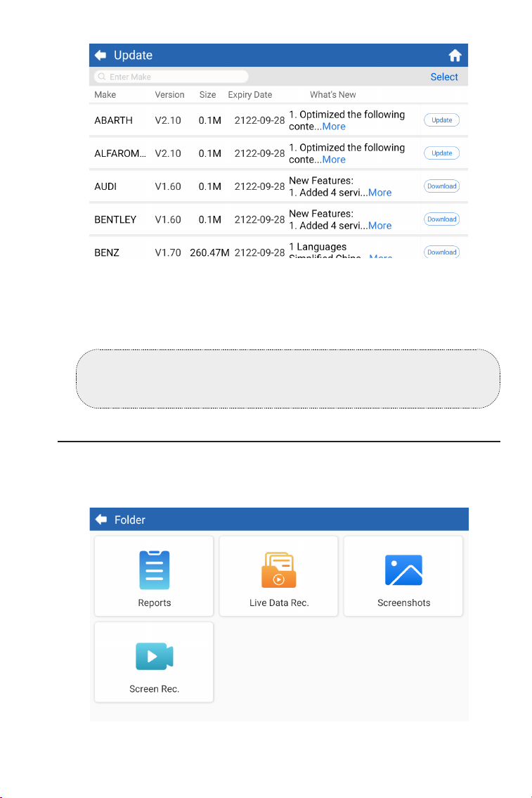Open the Live Data Rec. folder icon

click(x=279, y=570)
